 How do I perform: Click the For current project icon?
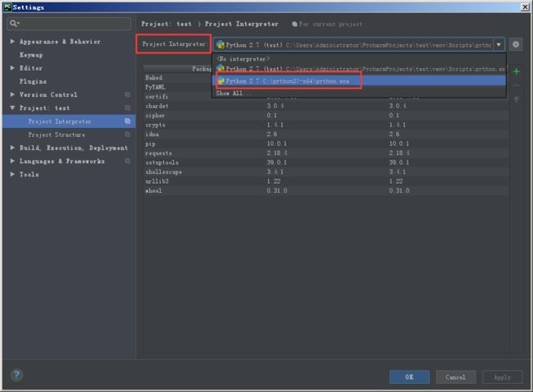(294, 24)
